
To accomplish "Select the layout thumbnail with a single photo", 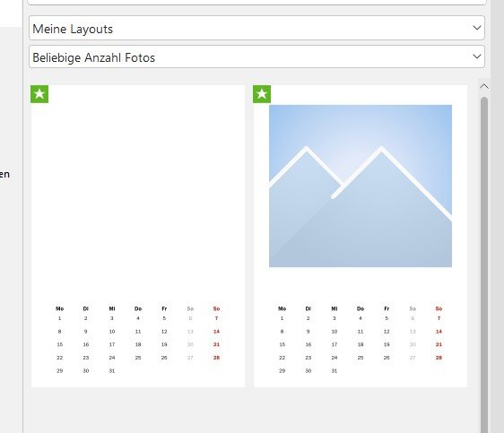I will 361,236.
